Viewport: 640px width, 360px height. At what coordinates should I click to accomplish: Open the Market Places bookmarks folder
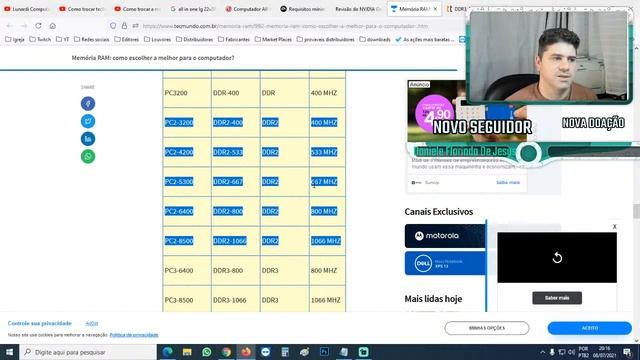pos(273,40)
